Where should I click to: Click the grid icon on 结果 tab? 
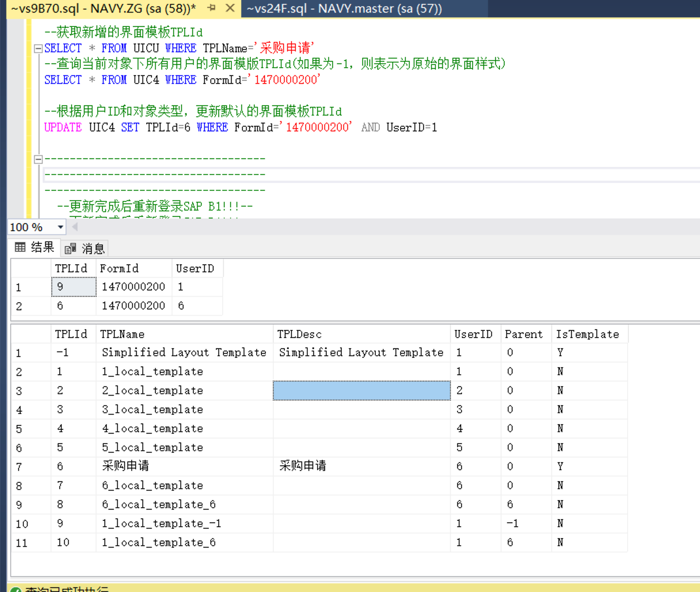[20, 248]
